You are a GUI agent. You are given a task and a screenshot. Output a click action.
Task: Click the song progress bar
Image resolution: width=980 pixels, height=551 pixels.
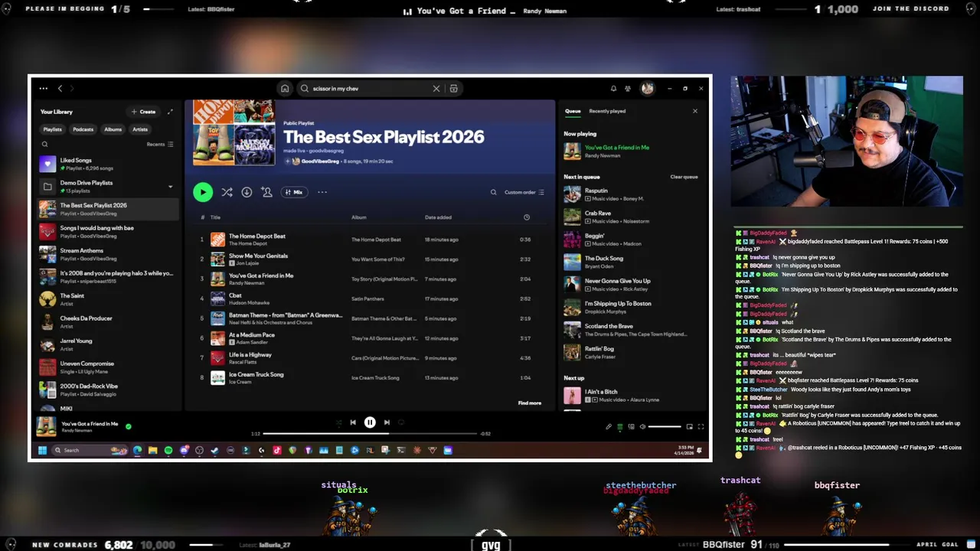click(369, 434)
